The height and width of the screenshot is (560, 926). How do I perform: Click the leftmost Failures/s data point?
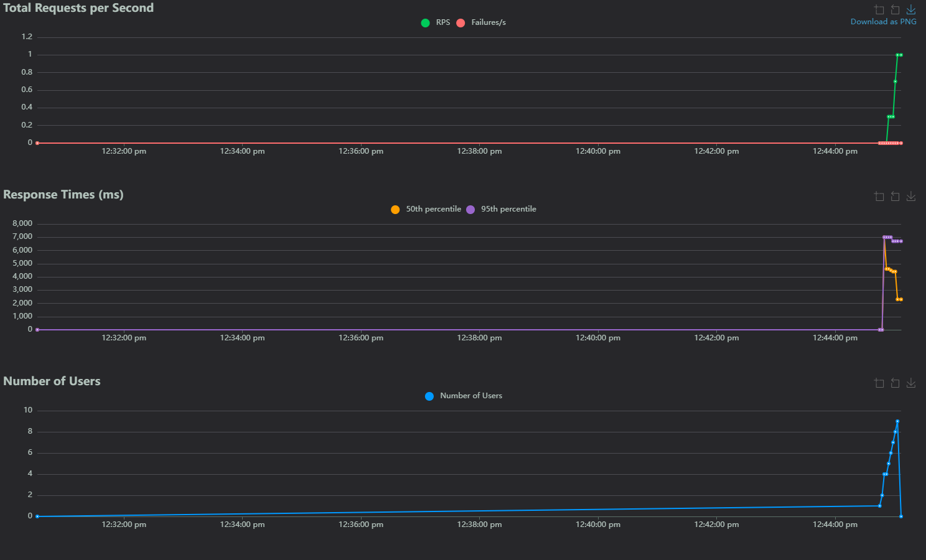(37, 143)
